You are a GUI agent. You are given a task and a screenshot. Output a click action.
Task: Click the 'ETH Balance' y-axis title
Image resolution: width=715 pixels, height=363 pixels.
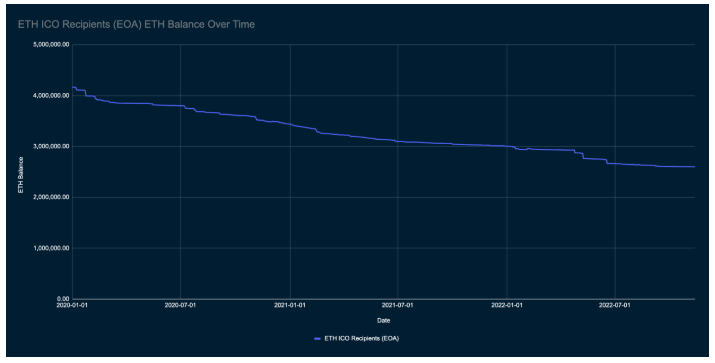(21, 175)
